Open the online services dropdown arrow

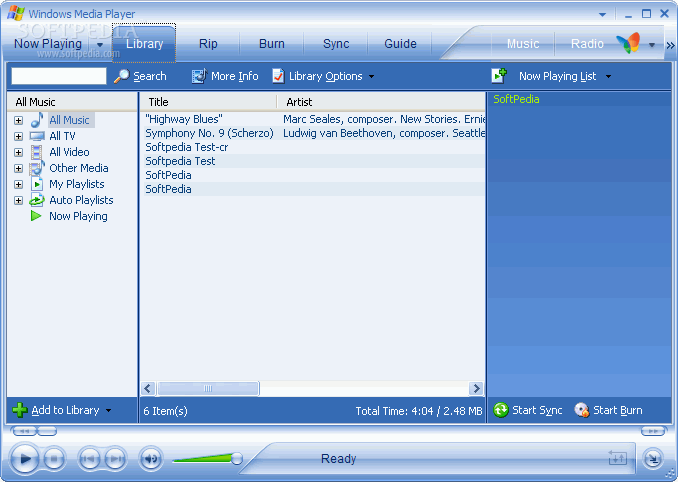click(x=652, y=45)
